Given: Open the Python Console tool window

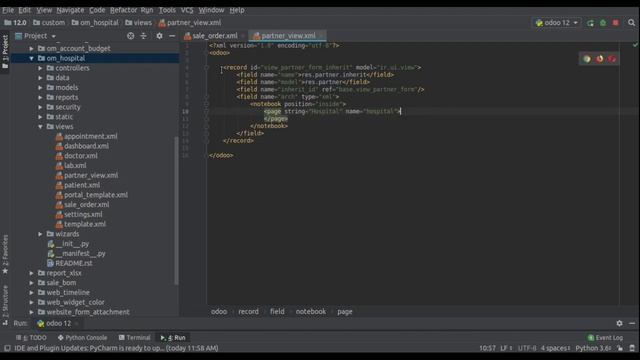Looking at the screenshot, I should (x=82, y=338).
